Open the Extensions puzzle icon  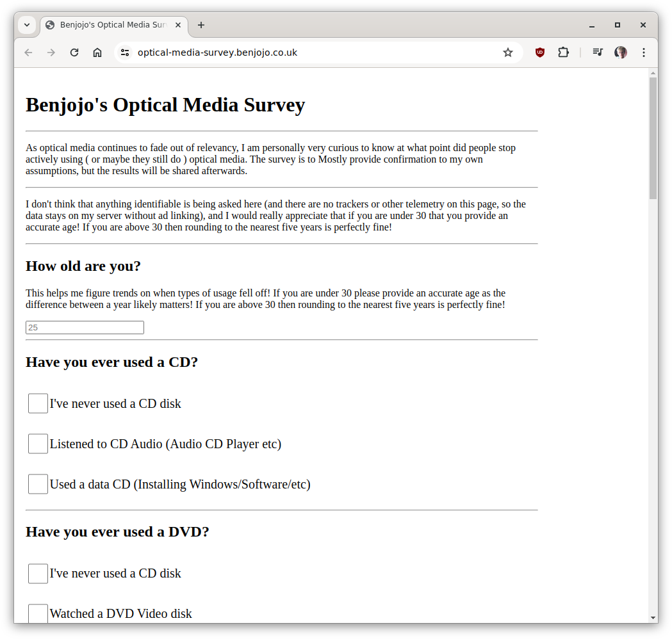pyautogui.click(x=563, y=53)
